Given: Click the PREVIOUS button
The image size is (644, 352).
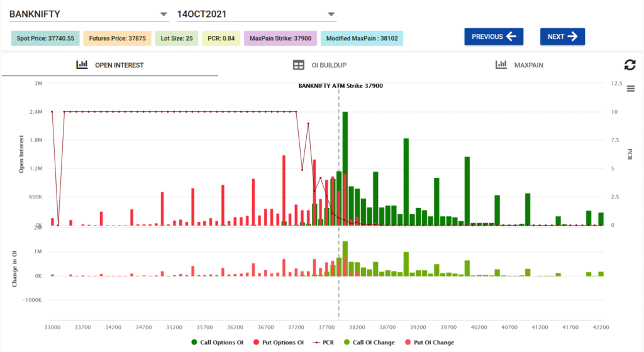Looking at the screenshot, I should tap(494, 36).
